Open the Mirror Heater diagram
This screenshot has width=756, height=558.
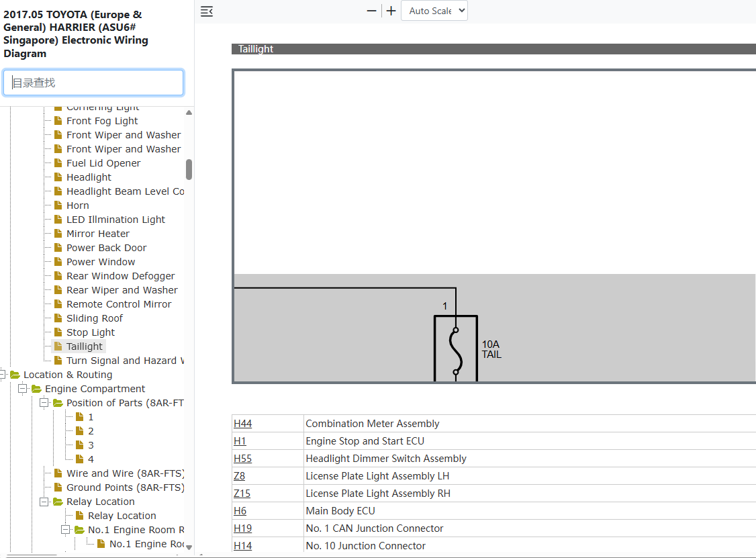98,234
